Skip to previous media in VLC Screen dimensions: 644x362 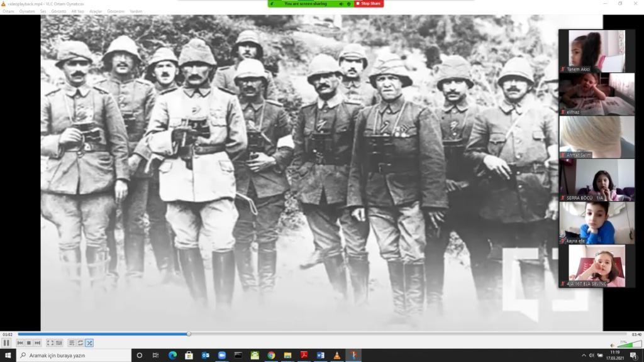pyautogui.click(x=20, y=343)
